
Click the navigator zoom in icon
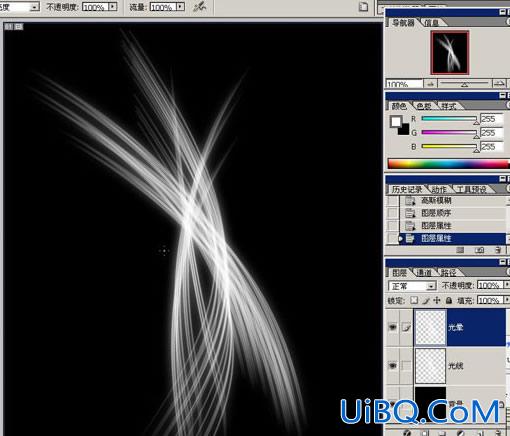[x=499, y=83]
